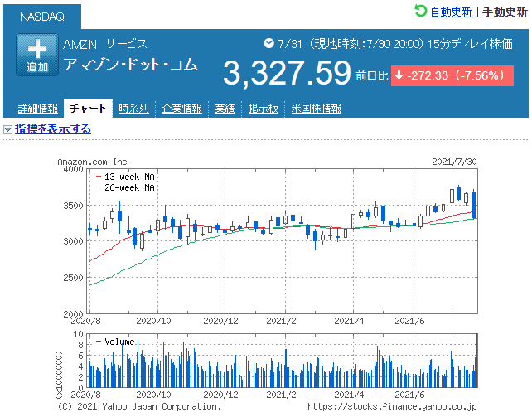Click the Amazon.com Inc chart title
532x417 pixels.
[92, 162]
